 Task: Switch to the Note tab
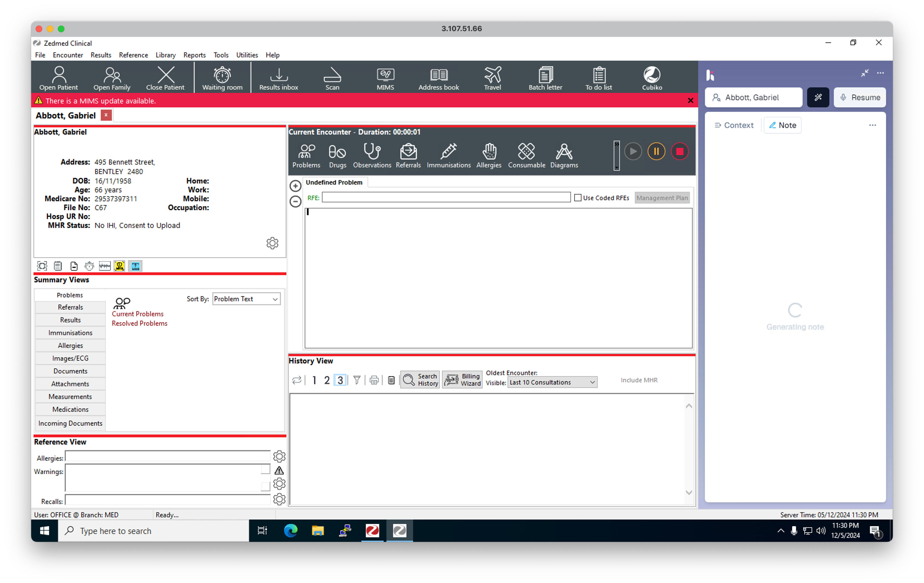pos(783,125)
